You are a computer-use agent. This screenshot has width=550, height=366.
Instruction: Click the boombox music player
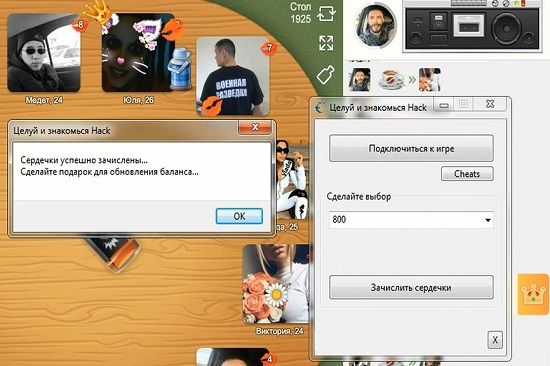click(472, 27)
